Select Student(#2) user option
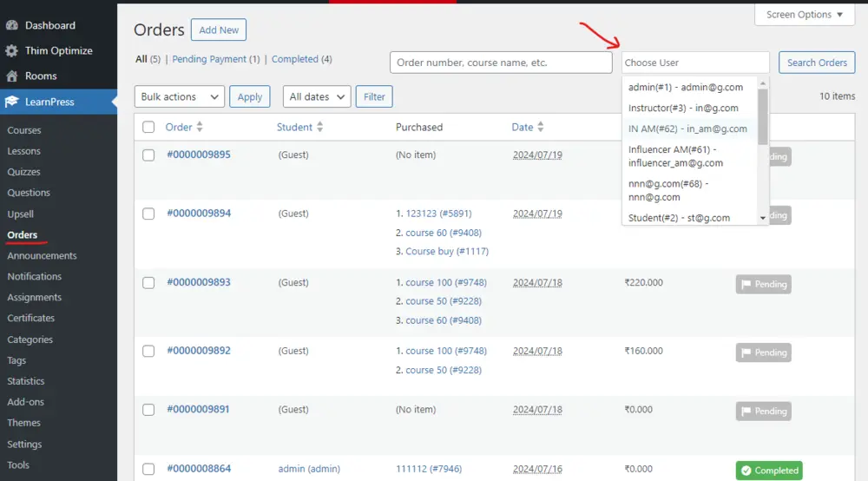The width and height of the screenshot is (868, 481). point(690,218)
